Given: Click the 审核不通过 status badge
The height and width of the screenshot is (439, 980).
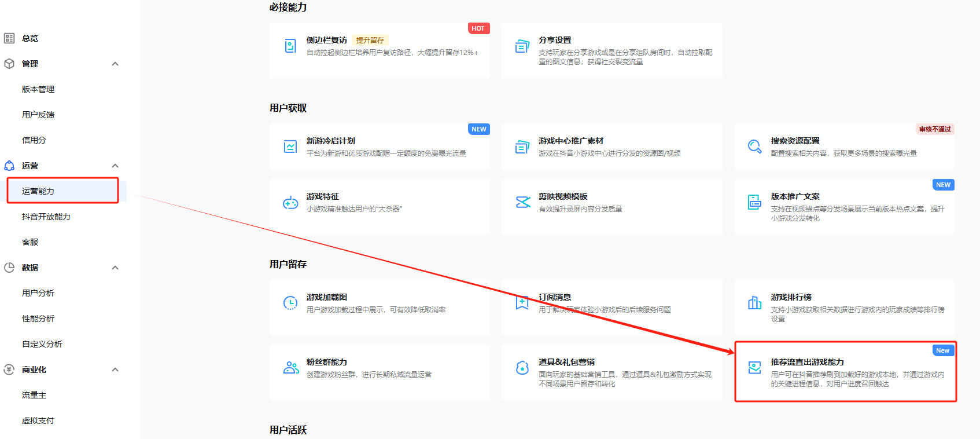Looking at the screenshot, I should pyautogui.click(x=935, y=129).
